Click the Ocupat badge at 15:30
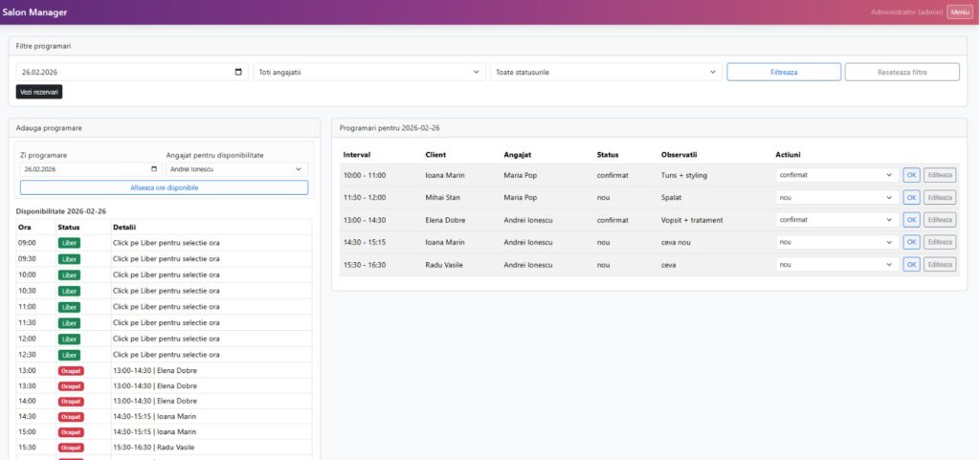Viewport: 980px width, 460px height. [71, 448]
